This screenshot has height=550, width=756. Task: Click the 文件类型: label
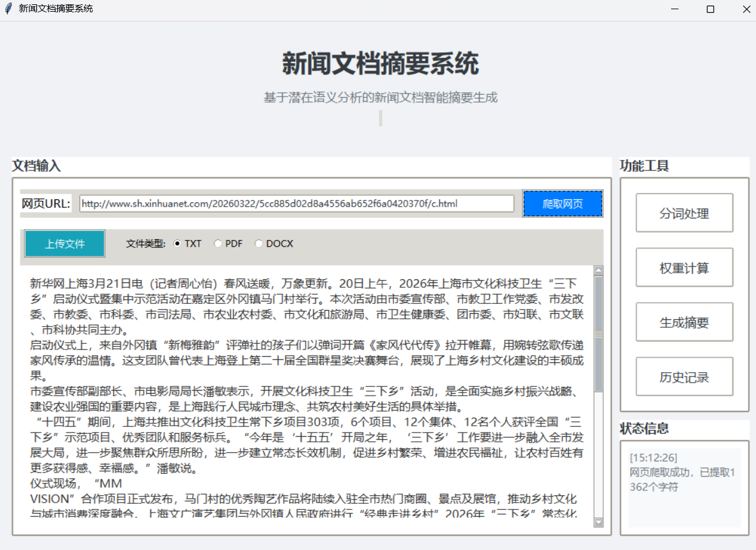tap(146, 244)
